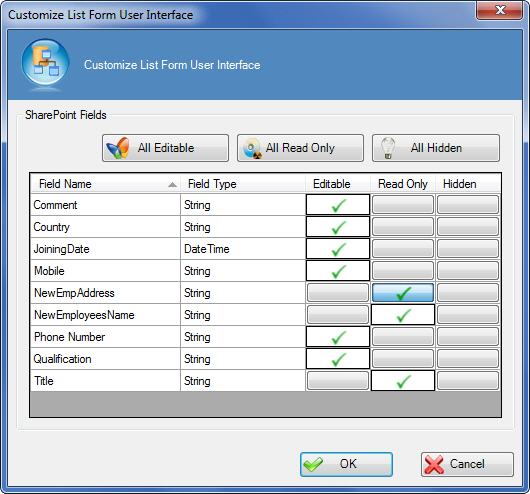Click the red X icon on Cancel
This screenshot has width=530, height=494.
[434, 465]
